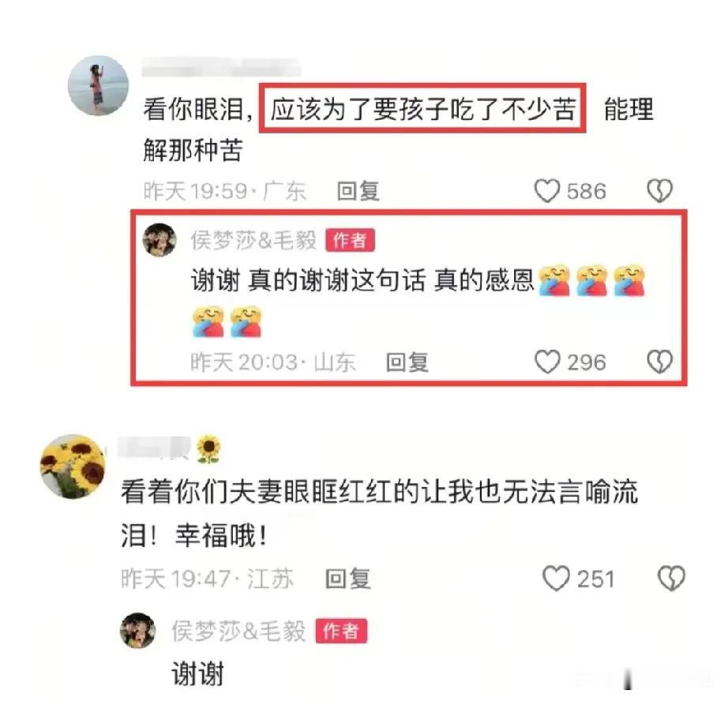The height and width of the screenshot is (705, 728).
Task: Like the comment with 586 likes
Action: [547, 191]
